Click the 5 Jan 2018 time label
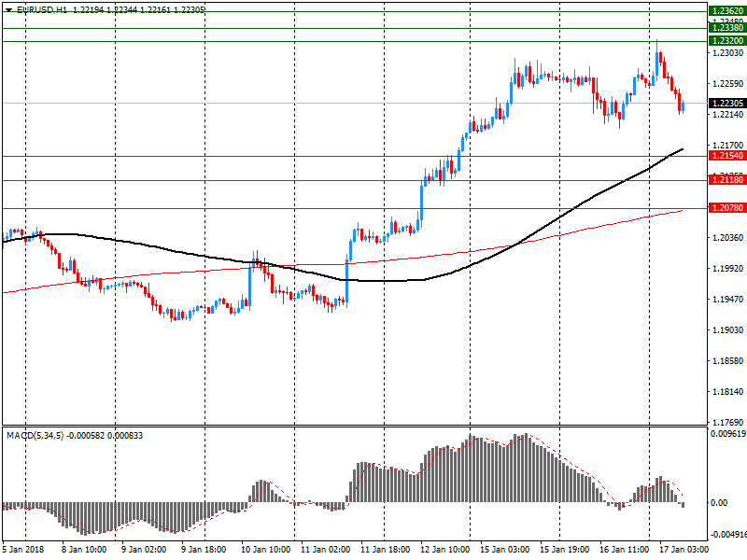Viewport: 747px width, 560px height. 22,550
